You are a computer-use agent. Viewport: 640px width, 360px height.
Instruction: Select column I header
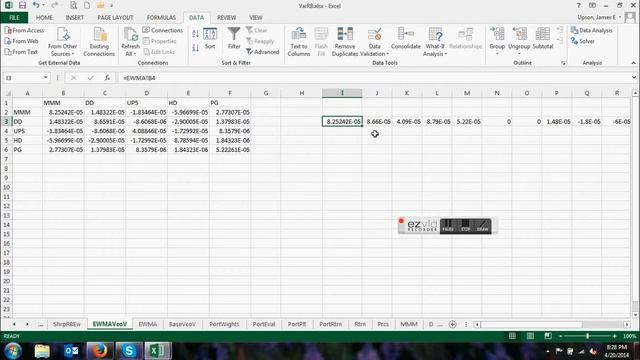(342, 93)
